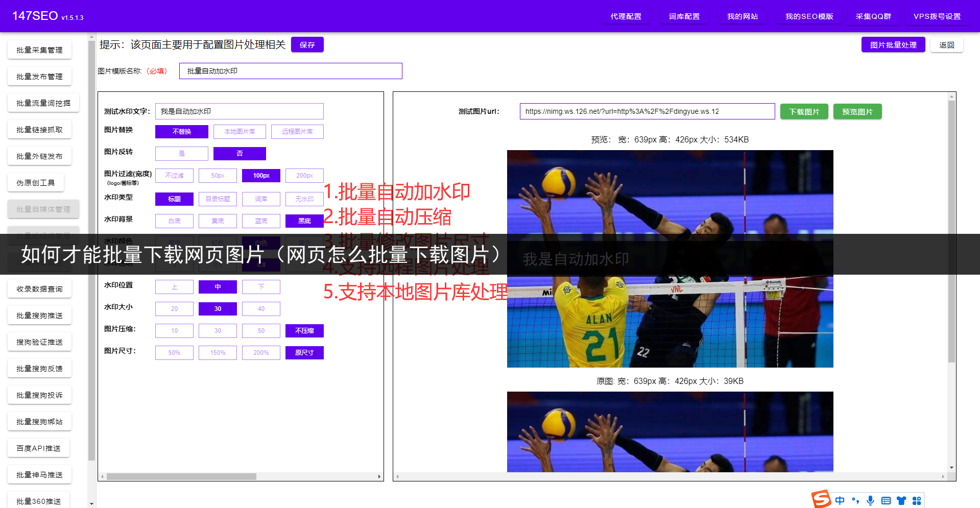
Task: Toggle Sogou punctuation mode icon
Action: [855, 501]
